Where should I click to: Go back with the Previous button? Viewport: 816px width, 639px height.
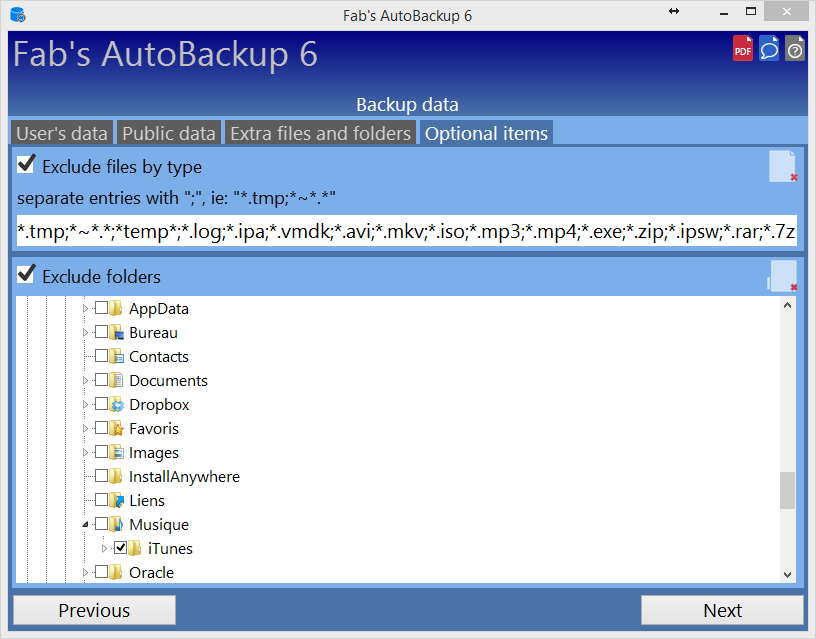pos(94,610)
